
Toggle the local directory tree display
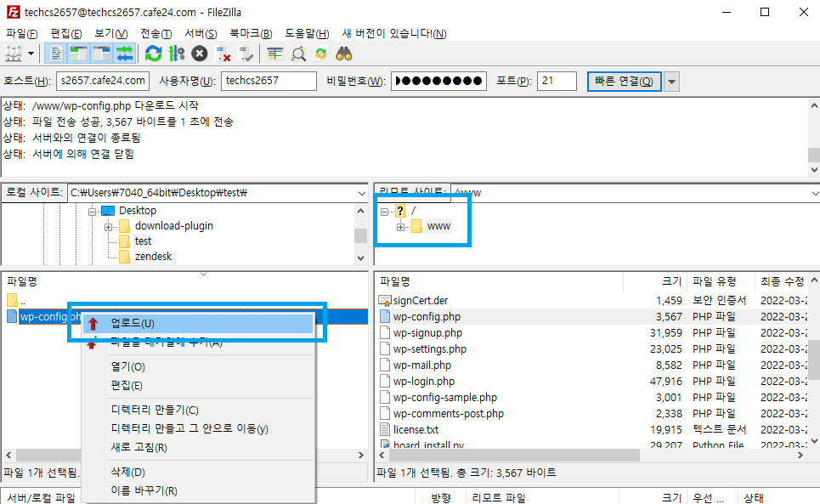click(x=78, y=54)
